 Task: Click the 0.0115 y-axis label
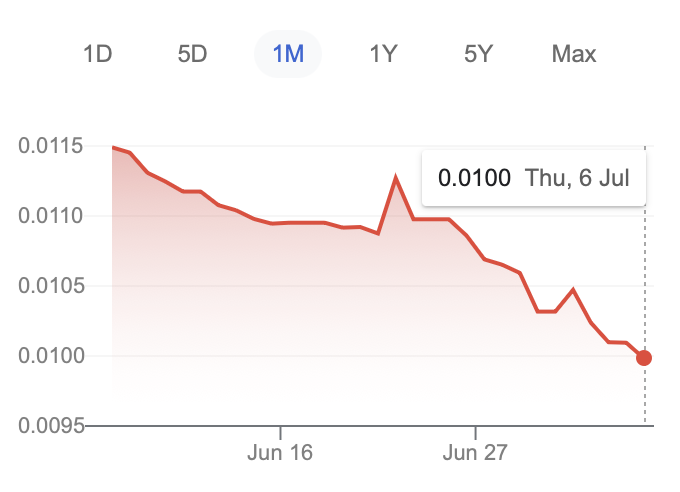coord(50,146)
